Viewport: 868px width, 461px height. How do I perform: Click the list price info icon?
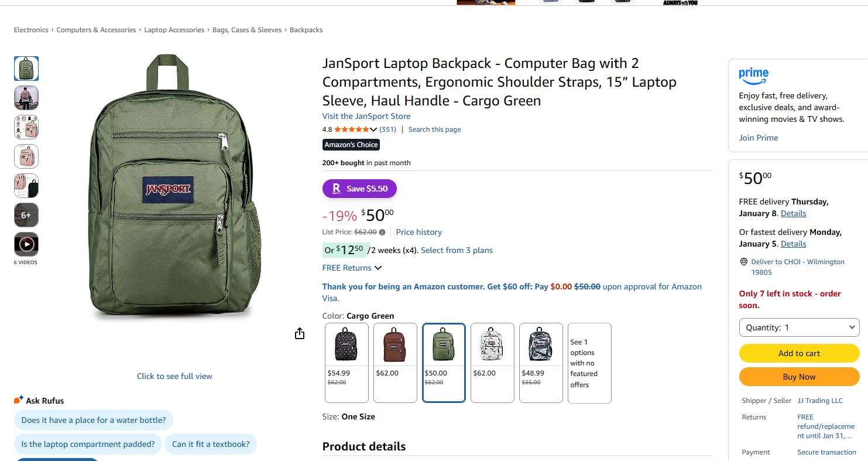click(x=382, y=232)
